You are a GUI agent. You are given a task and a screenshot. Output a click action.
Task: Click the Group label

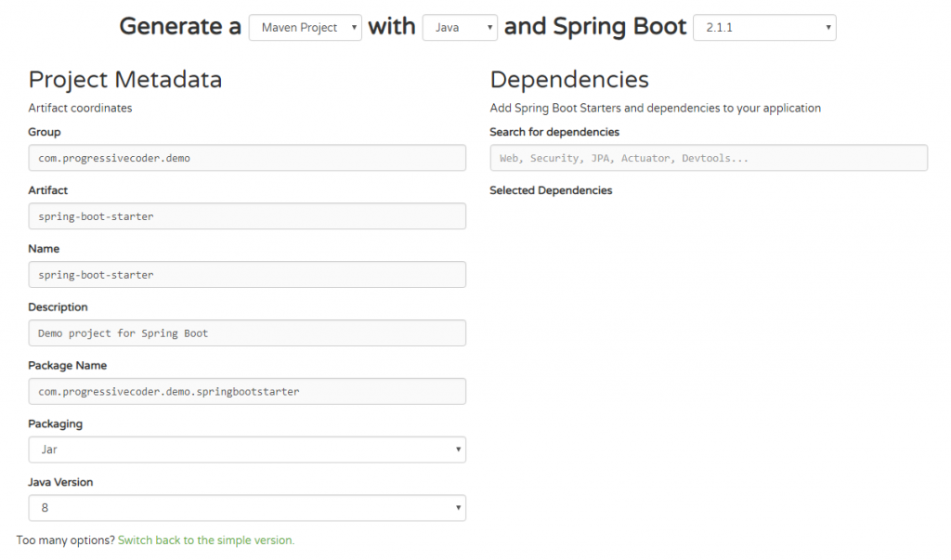point(45,132)
